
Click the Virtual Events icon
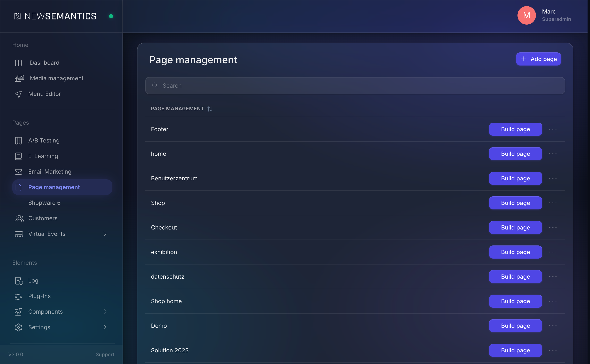pyautogui.click(x=19, y=234)
